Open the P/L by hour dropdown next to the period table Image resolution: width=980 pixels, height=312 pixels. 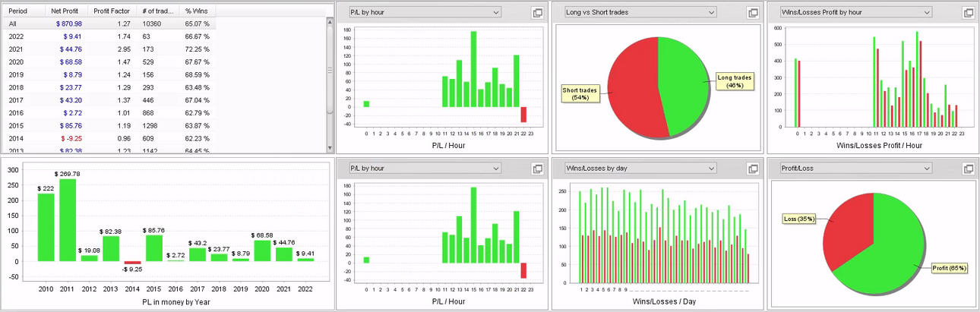(x=425, y=12)
